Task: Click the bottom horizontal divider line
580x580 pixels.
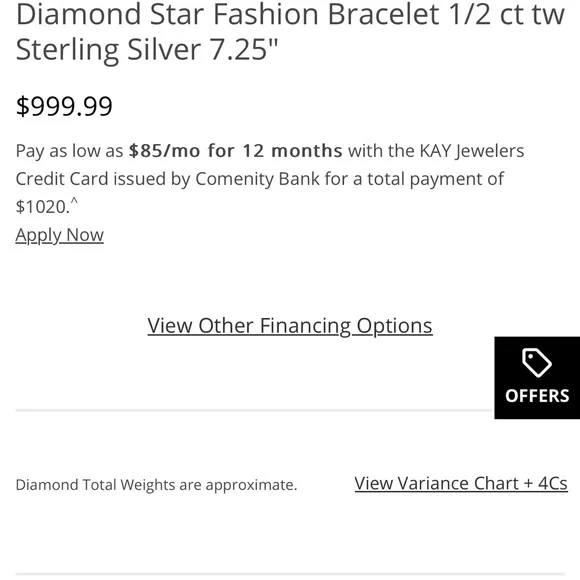Action: click(290, 574)
